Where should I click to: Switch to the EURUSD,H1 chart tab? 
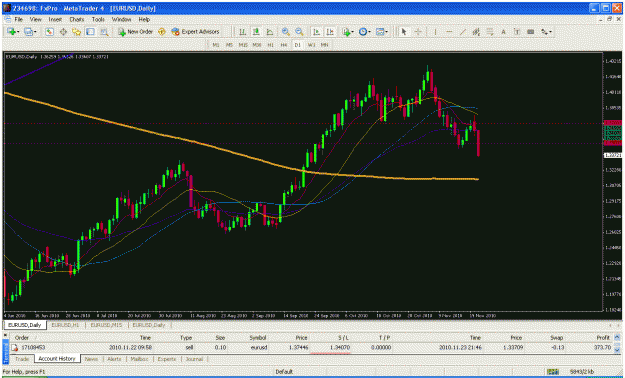pos(65,325)
